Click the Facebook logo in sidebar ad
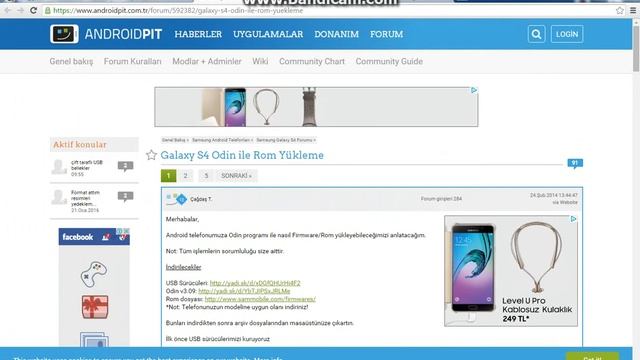The width and height of the screenshot is (640, 360). click(x=78, y=237)
